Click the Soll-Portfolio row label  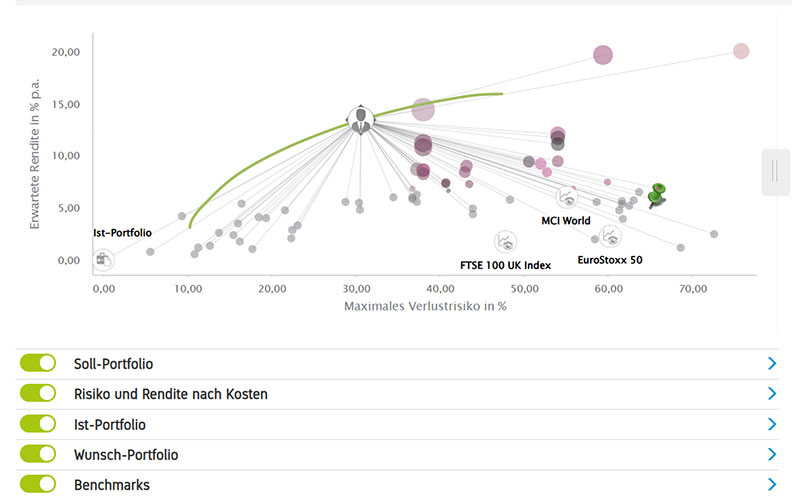pyautogui.click(x=113, y=364)
